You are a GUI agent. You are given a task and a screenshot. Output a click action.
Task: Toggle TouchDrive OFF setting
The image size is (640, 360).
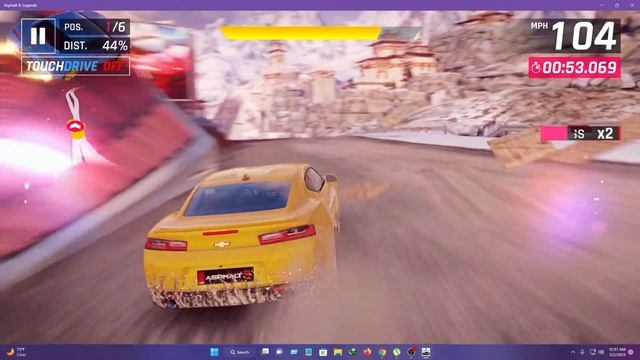[76, 66]
